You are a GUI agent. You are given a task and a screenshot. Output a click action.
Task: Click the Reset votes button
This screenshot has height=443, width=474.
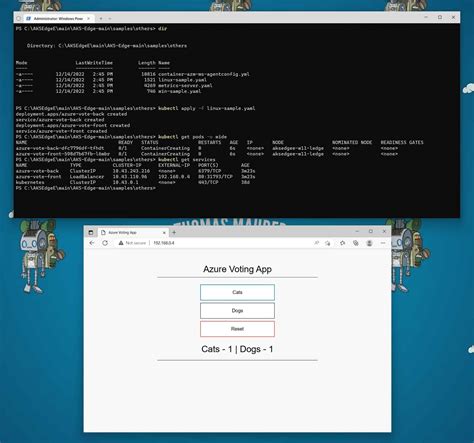pyautogui.click(x=237, y=329)
